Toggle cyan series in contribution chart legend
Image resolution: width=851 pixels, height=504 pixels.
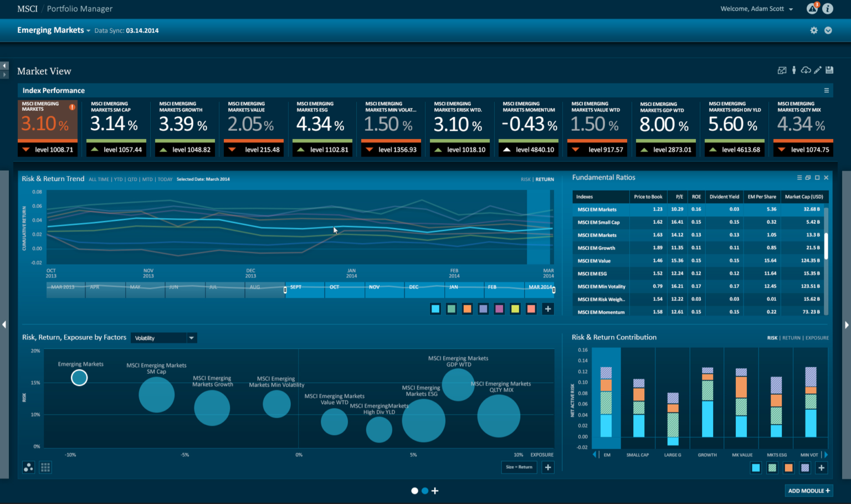(756, 468)
